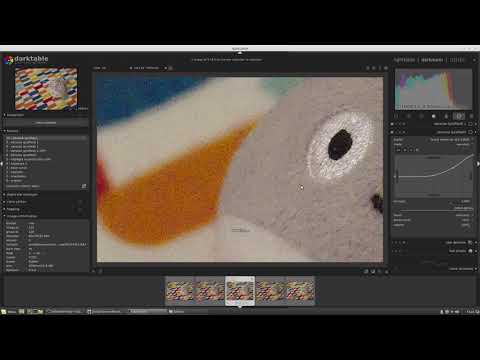This screenshot has height=360, width=480.
Task: Click the wavelet curve graph
Action: tap(434, 176)
